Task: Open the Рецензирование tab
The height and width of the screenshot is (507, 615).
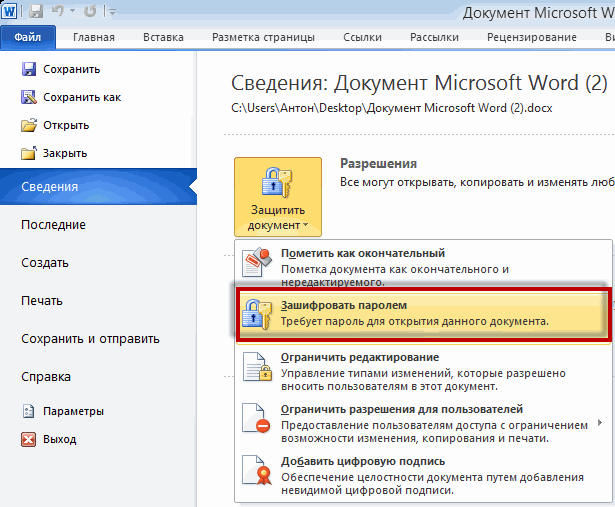Action: [531, 37]
